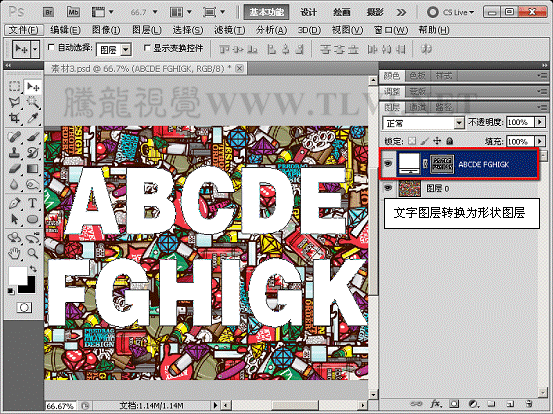553x414 pixels.
Task: Select the Eyedropper tool
Action: coord(32,118)
